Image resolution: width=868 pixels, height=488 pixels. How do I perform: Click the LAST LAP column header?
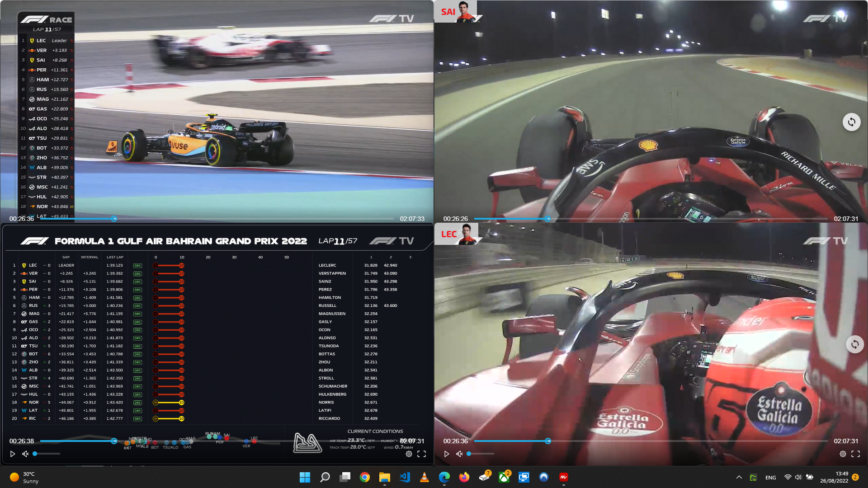tap(115, 257)
